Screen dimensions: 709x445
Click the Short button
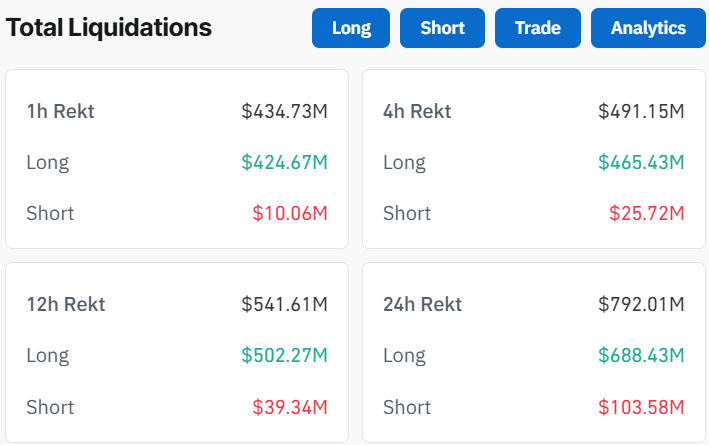(x=442, y=28)
